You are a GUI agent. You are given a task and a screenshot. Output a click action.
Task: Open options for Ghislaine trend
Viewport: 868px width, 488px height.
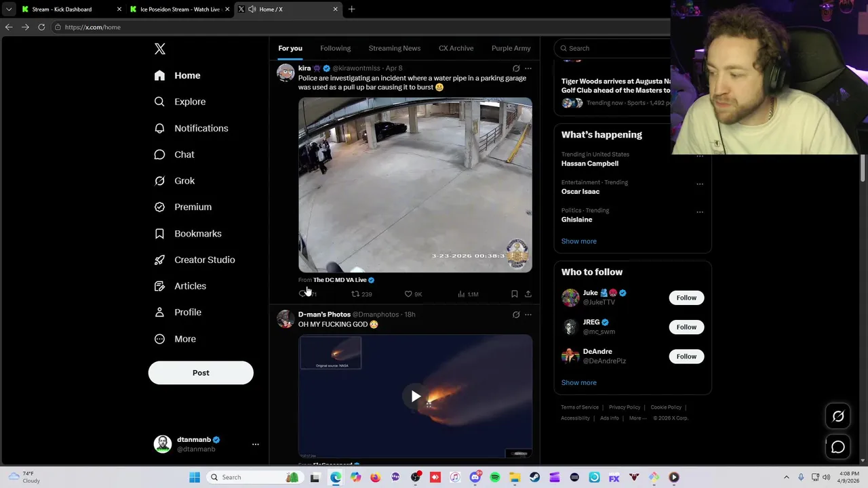click(x=700, y=212)
